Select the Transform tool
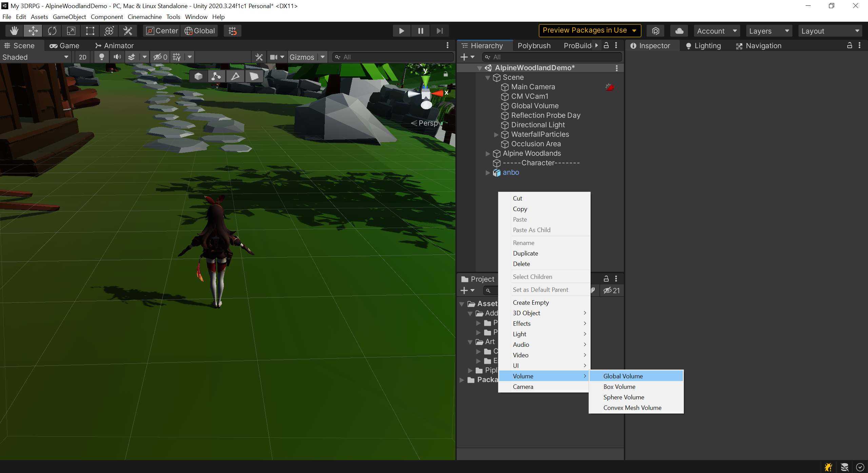Screen dimensions: 868x473 (x=109, y=31)
